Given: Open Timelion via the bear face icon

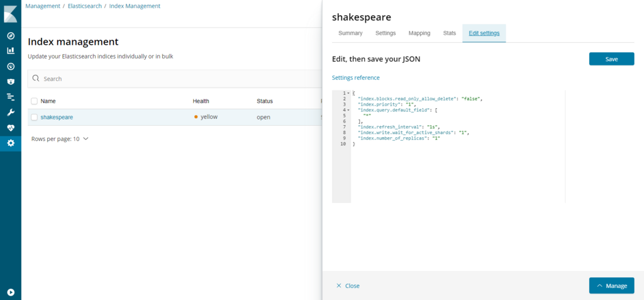Looking at the screenshot, I should click(x=11, y=81).
